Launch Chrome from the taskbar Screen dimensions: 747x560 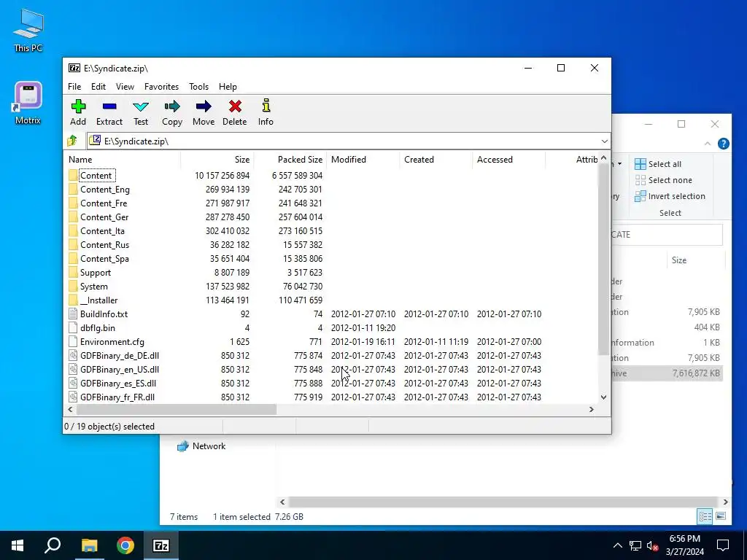coord(125,545)
